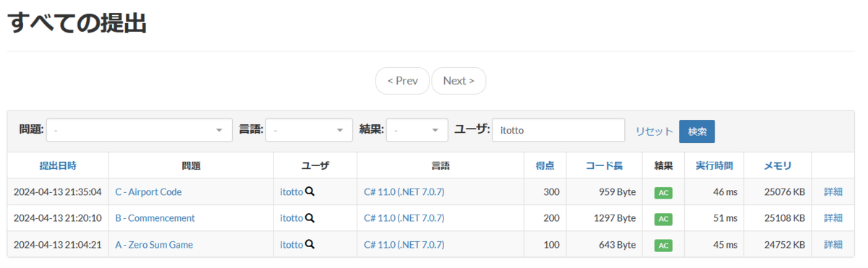The image size is (868, 268).
Task: Open the C - Airport Code problem link
Action: click(148, 192)
